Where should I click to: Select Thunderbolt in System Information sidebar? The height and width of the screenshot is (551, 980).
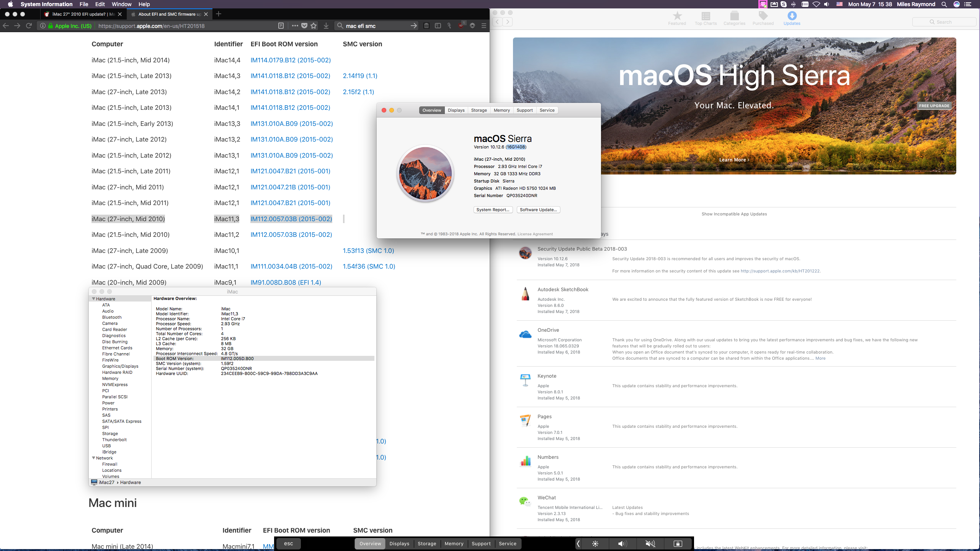pos(114,440)
